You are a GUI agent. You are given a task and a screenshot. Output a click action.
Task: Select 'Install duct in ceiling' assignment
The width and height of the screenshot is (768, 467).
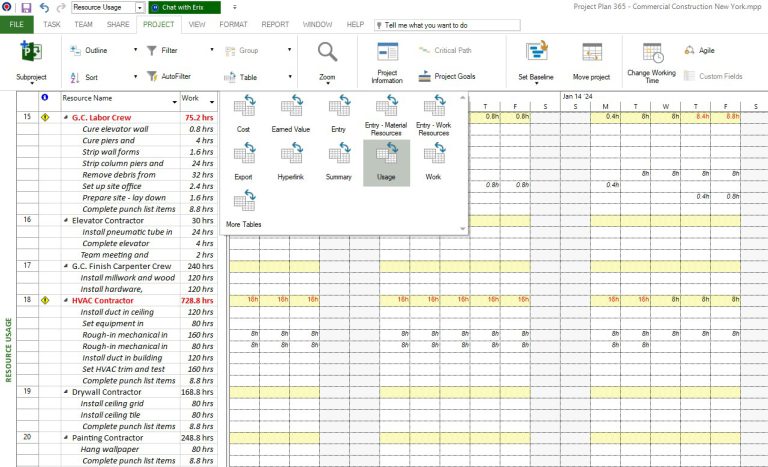click(117, 312)
